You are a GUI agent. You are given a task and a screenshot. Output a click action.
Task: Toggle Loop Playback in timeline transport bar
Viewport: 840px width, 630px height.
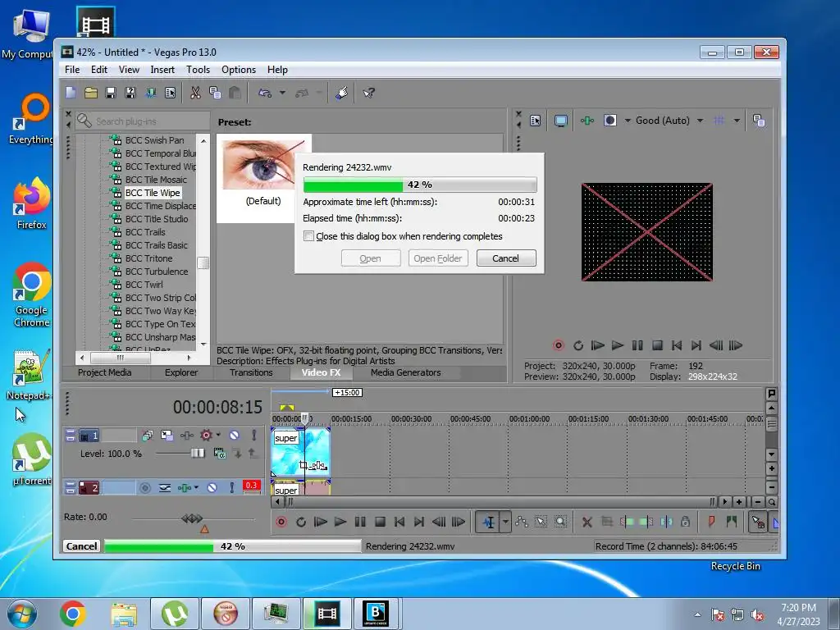(301, 521)
